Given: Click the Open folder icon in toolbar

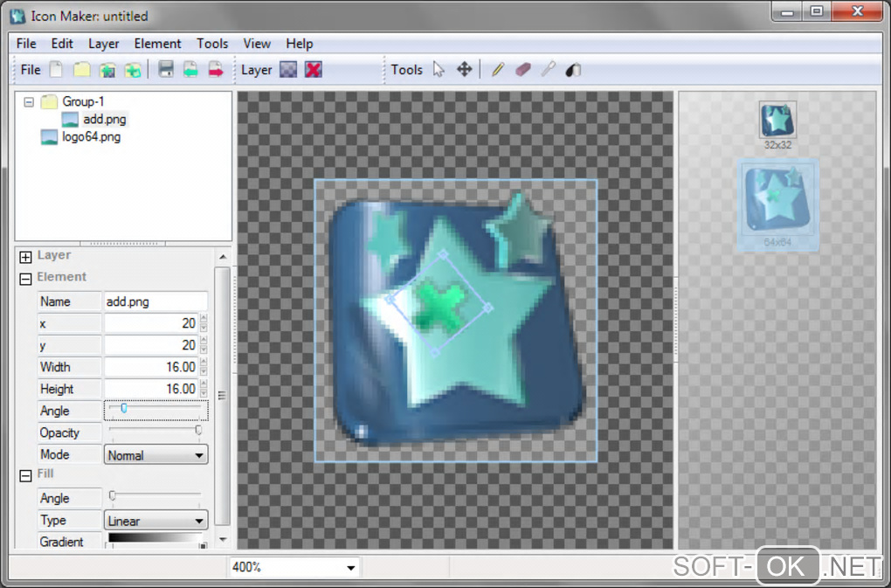Looking at the screenshot, I should point(82,70).
